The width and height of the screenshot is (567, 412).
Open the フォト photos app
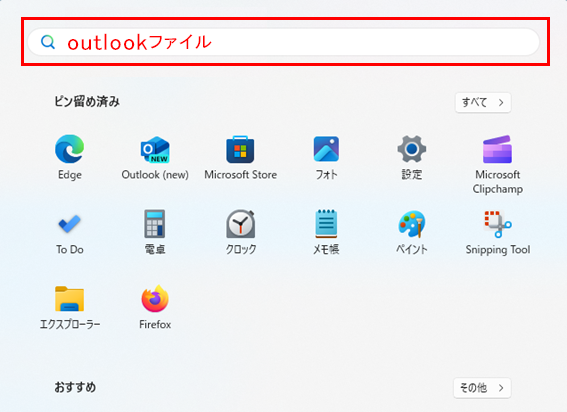pos(326,149)
